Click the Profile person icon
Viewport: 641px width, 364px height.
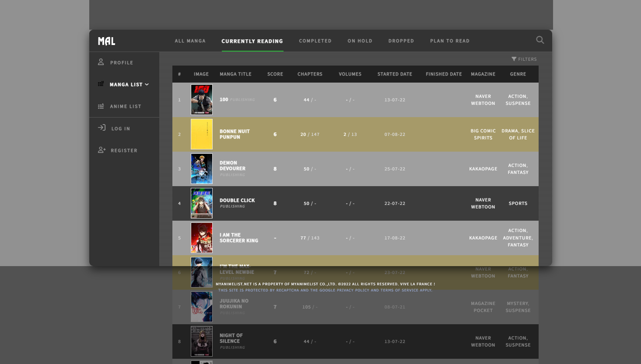tap(101, 62)
